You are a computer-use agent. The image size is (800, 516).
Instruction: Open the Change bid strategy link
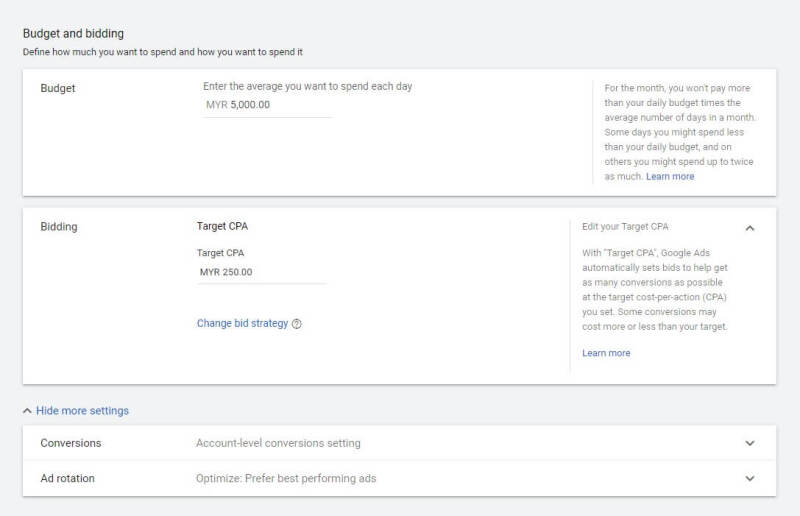242,323
